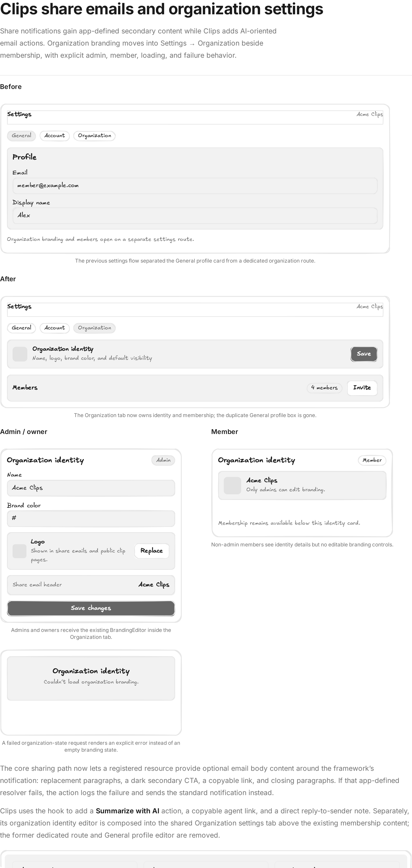Click the 4 members badge

click(324, 388)
